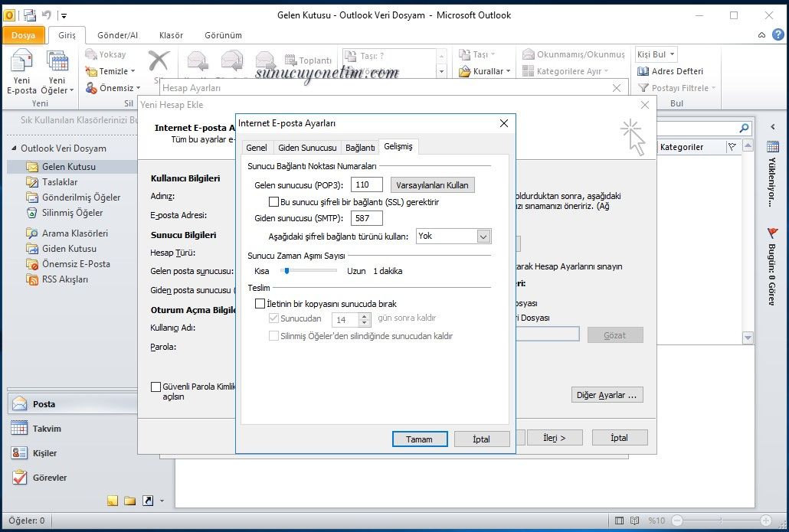
Task: Open quick access toolbar customize arrow
Action: point(64,15)
